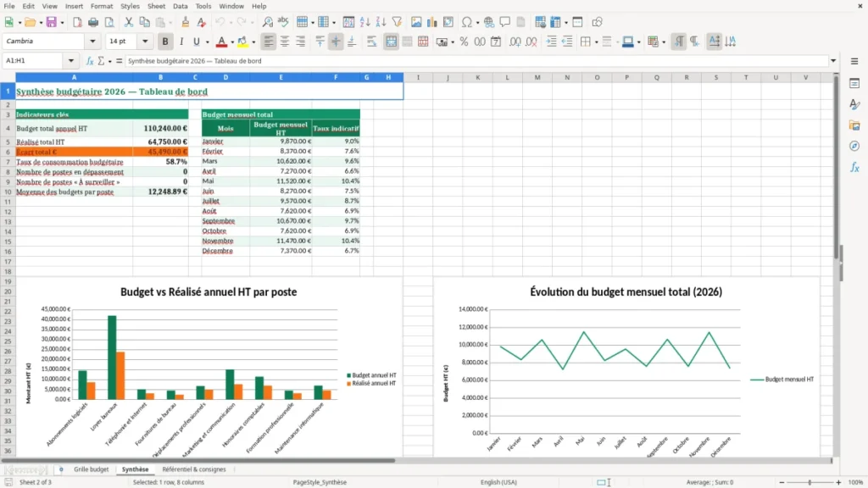Open the sidebar Gallery icon
This screenshot has height=488, width=868.
coord(854,125)
